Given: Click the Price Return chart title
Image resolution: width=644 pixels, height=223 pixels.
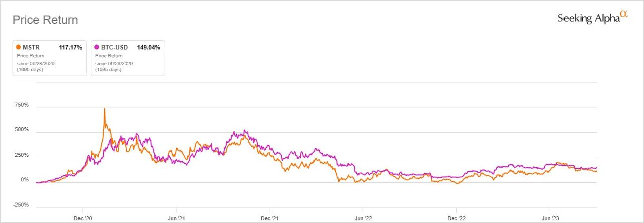Looking at the screenshot, I should pos(45,20).
